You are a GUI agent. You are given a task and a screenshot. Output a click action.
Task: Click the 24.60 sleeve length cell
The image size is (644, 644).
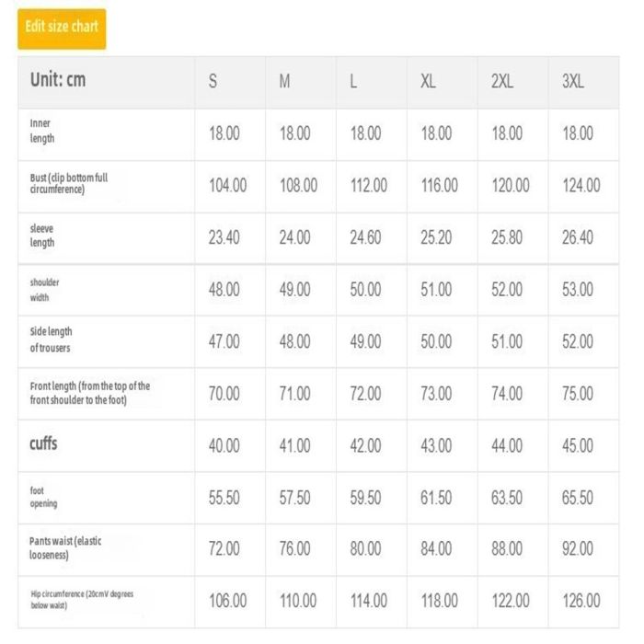366,237
